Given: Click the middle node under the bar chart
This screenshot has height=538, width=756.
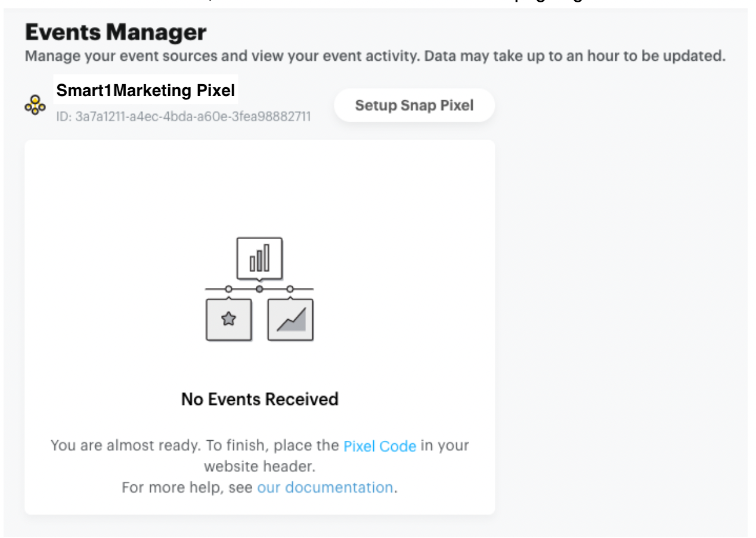Looking at the screenshot, I should click(259, 289).
